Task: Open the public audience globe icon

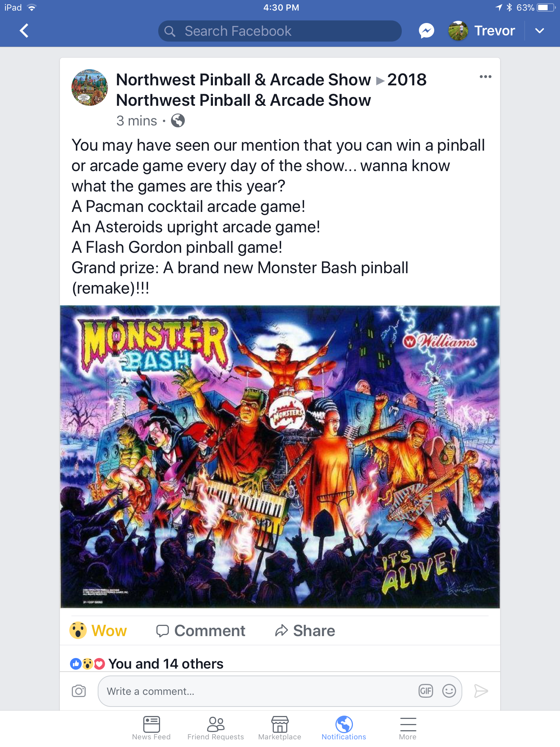Action: pyautogui.click(x=178, y=120)
